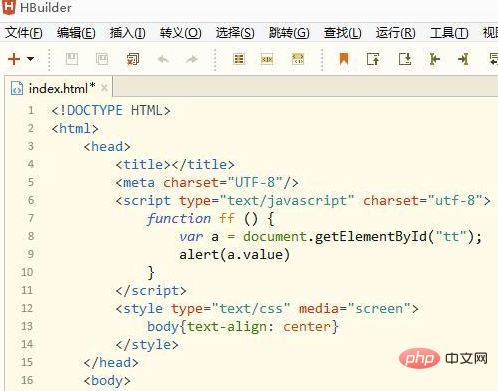Viewport: 498px width, 391px height.
Task: Click the index.html file type icon
Action: coord(17,88)
